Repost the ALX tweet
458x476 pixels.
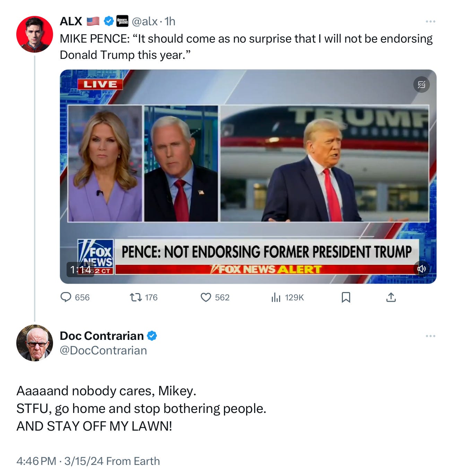(144, 297)
